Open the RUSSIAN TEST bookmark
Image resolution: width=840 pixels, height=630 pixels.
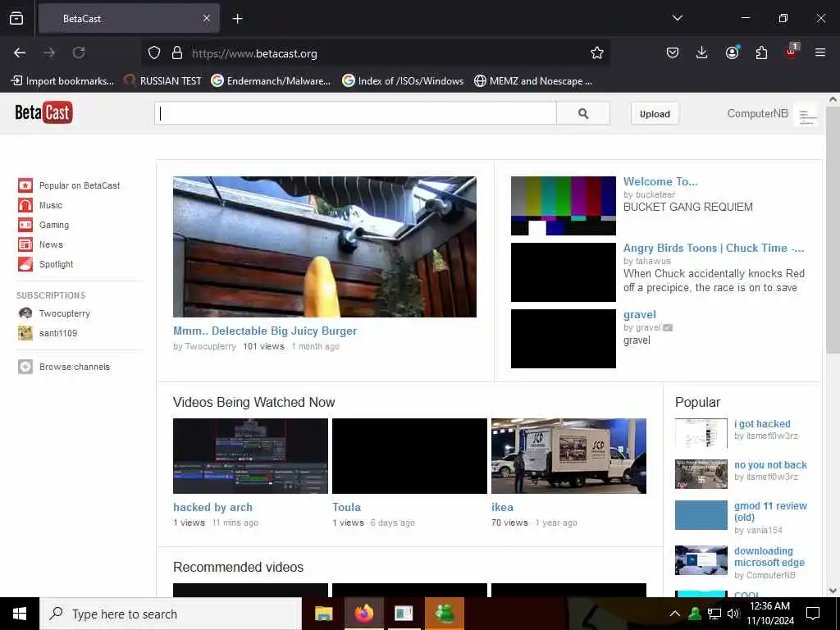point(163,81)
